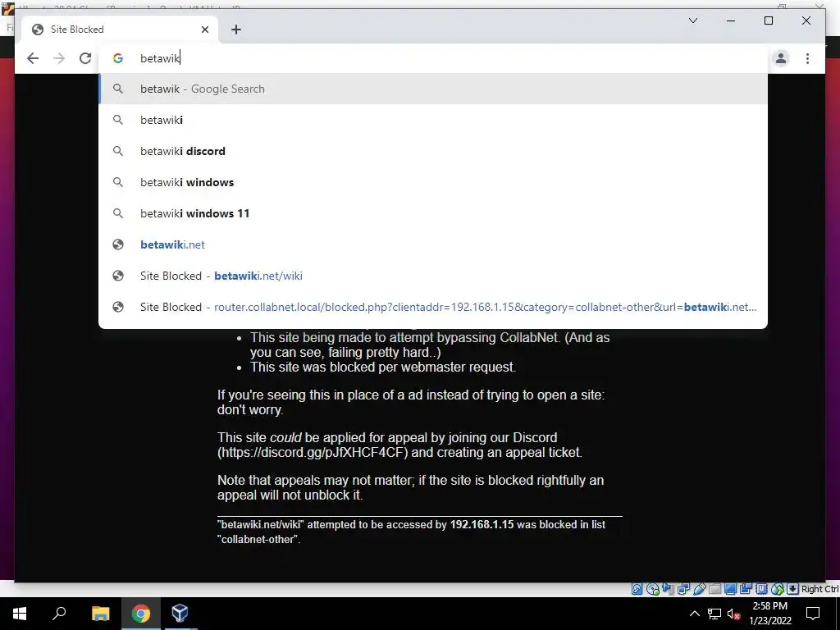Click the VirtualBox CPU status icon
Viewport: 840px width, 630px height.
[x=761, y=589]
